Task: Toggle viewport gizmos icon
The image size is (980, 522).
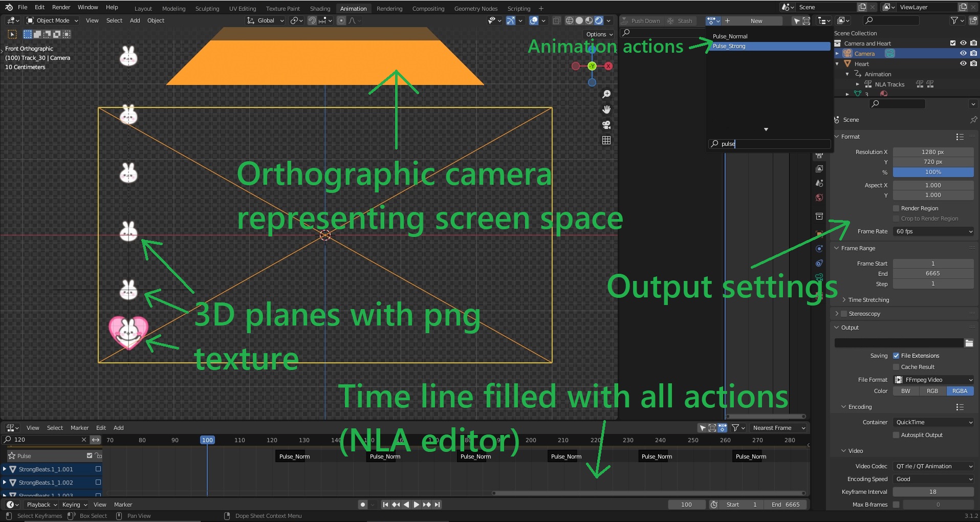Action: click(x=511, y=20)
